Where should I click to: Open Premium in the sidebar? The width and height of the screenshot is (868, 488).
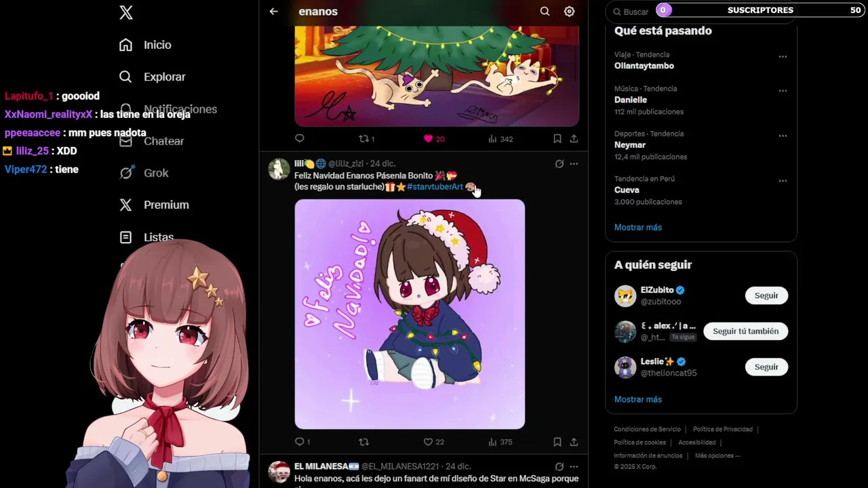(154, 205)
